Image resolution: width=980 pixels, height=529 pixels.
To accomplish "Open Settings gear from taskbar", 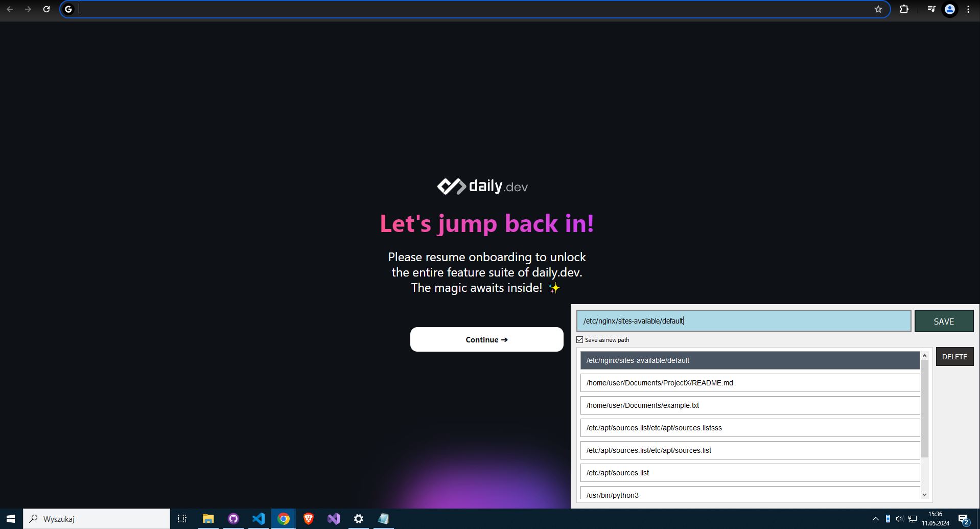I will coord(358,519).
